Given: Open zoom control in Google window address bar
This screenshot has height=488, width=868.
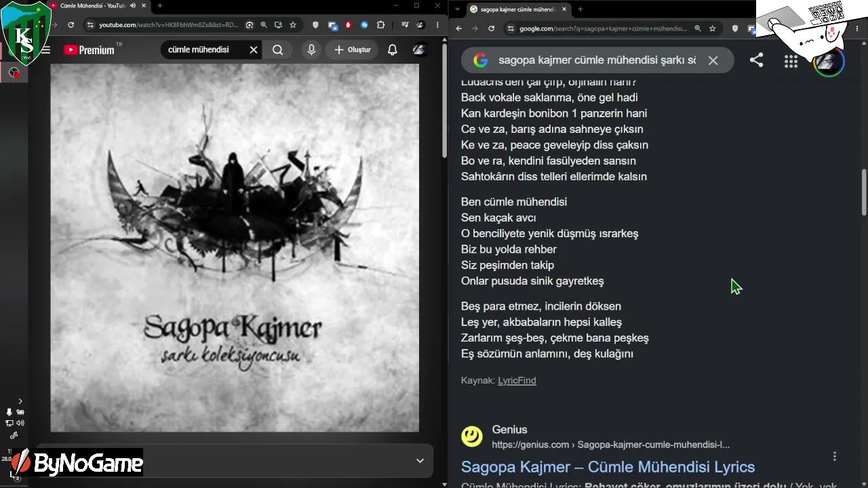Looking at the screenshot, I should (698, 28).
